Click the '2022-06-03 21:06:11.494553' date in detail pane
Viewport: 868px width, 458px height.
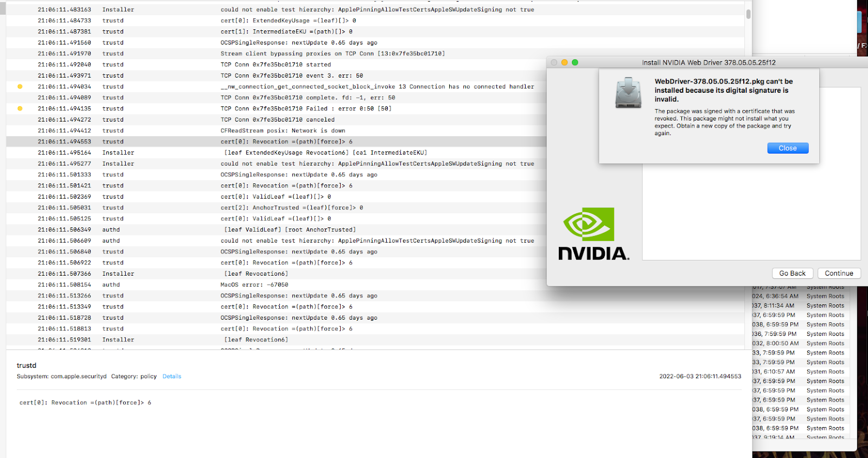(x=700, y=376)
